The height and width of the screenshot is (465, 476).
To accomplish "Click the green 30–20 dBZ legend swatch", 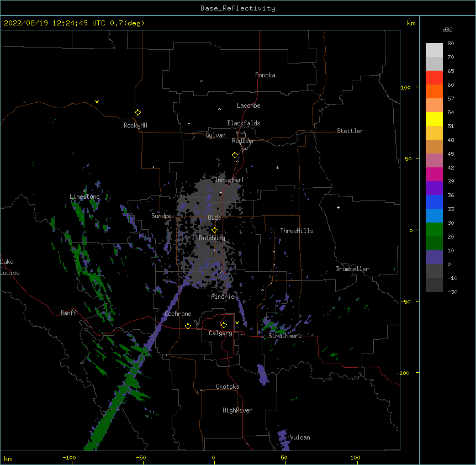I will pos(434,230).
